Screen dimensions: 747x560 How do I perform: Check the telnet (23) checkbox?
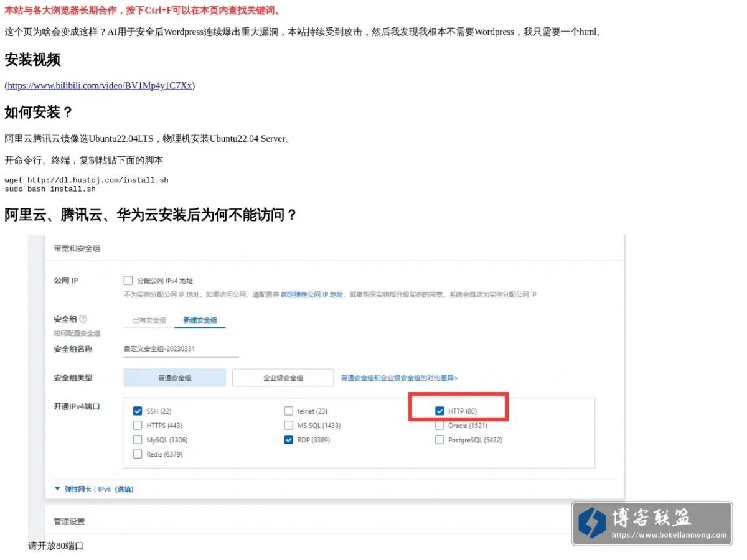click(288, 411)
